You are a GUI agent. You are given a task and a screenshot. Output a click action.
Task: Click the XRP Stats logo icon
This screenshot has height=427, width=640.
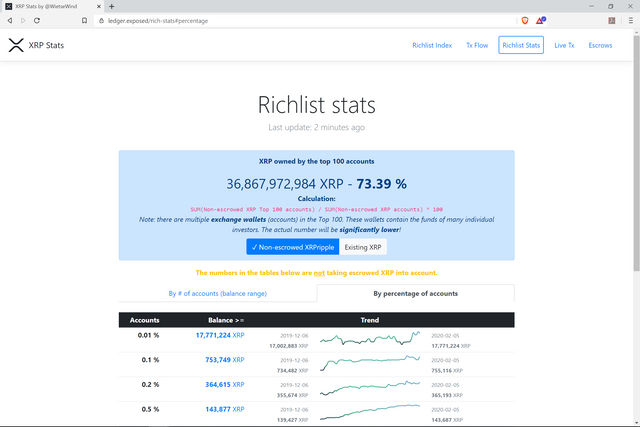pyautogui.click(x=16, y=45)
